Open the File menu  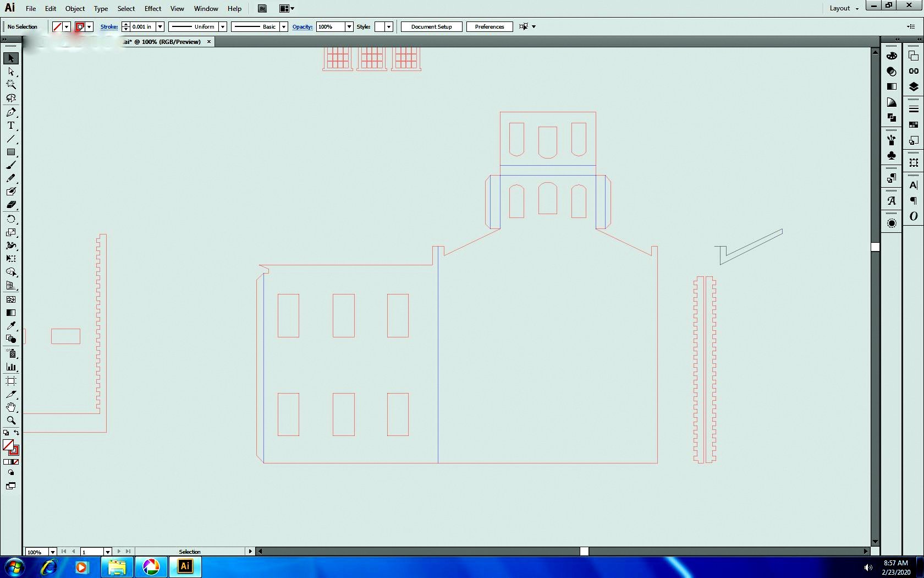pyautogui.click(x=31, y=9)
